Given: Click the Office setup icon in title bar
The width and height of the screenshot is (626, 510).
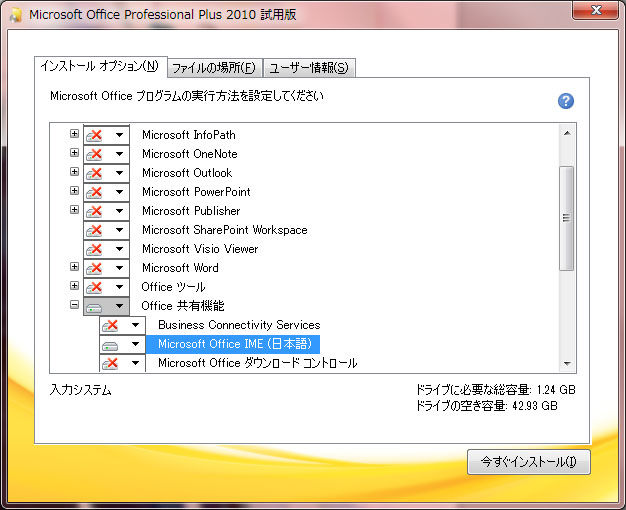Looking at the screenshot, I should point(16,15).
